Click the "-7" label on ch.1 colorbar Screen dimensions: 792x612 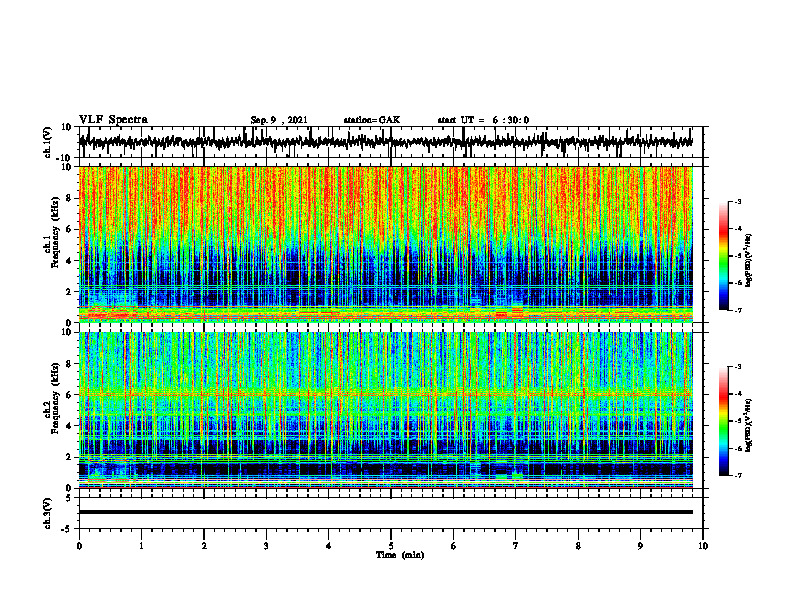point(737,310)
